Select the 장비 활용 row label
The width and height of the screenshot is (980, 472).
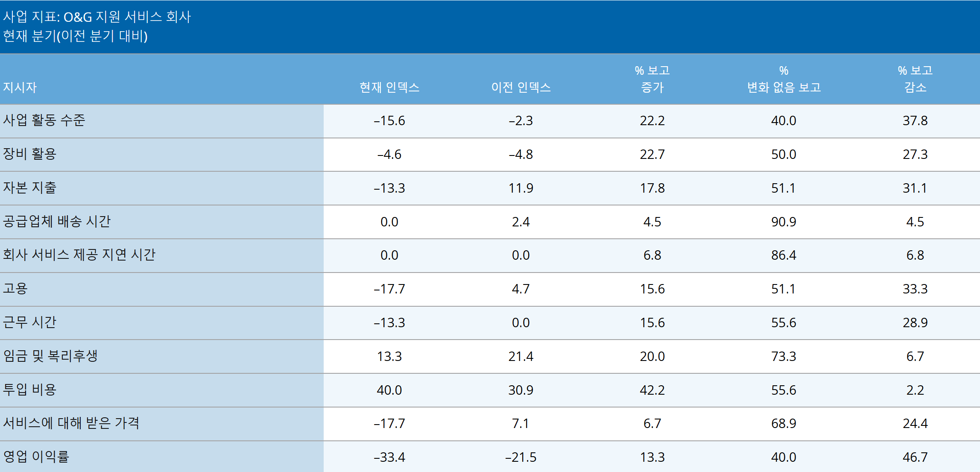click(29, 154)
